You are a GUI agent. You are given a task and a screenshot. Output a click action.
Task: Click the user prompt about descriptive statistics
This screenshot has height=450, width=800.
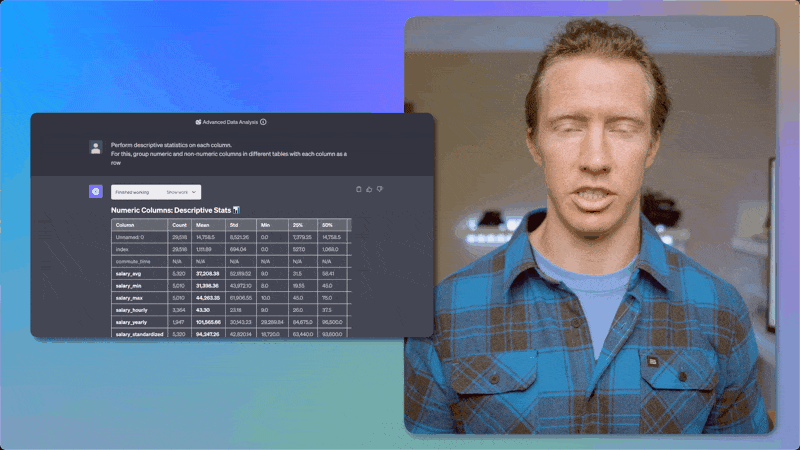(x=229, y=154)
